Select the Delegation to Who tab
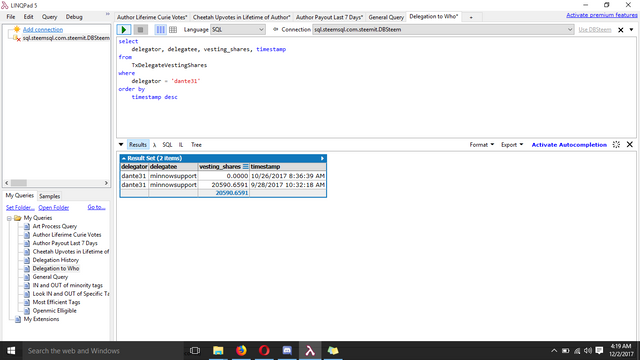Image resolution: width=640 pixels, height=360 pixels. tap(433, 17)
